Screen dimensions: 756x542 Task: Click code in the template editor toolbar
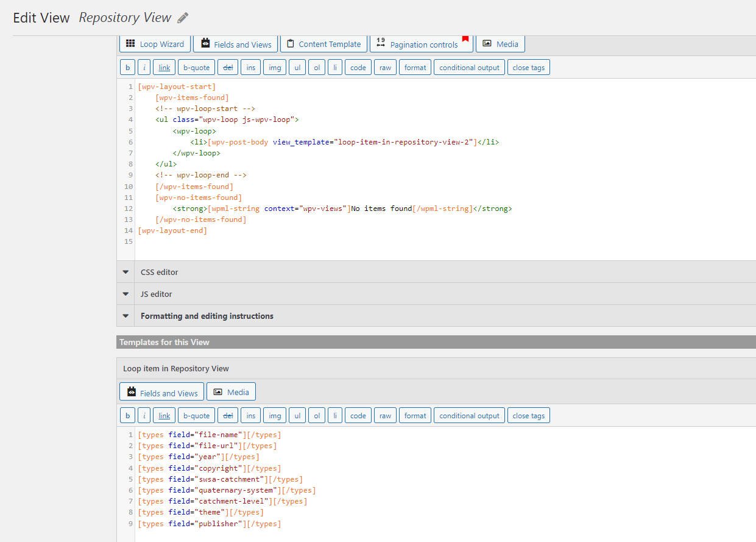358,416
